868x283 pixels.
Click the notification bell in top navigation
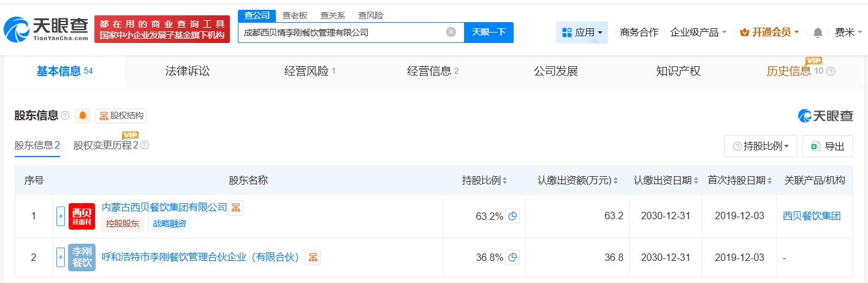point(818,33)
